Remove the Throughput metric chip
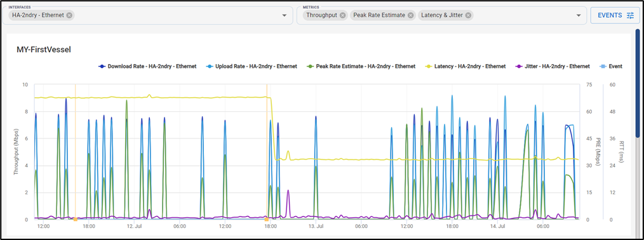The height and width of the screenshot is (240, 644). [x=342, y=16]
